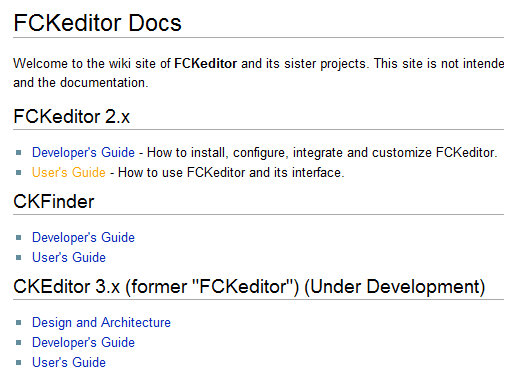Viewport: 506px width, 373px height.
Task: Click the CKEditor 3.x Under Development heading
Action: click(249, 287)
